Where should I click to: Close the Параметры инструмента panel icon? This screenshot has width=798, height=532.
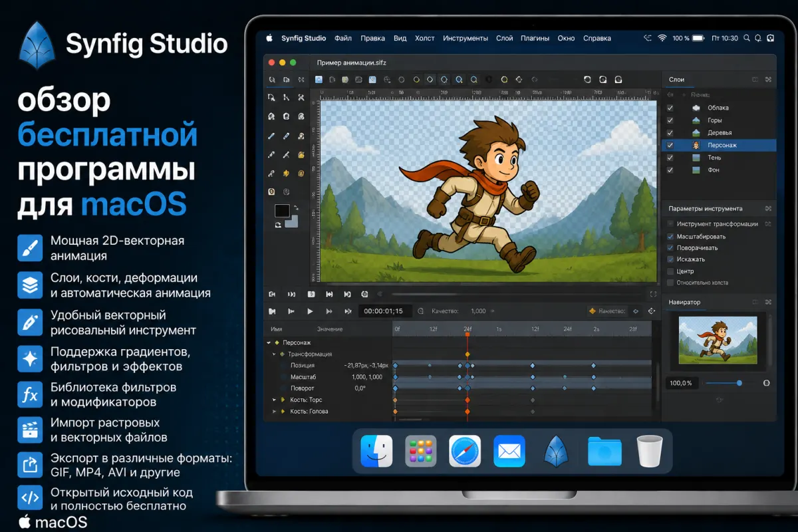pos(767,209)
